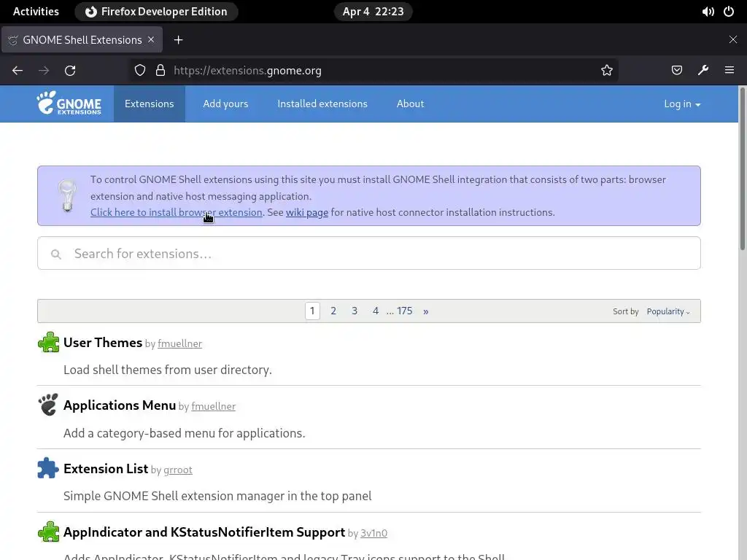Open the Pocket save icon
The image size is (747, 560).
click(x=676, y=71)
